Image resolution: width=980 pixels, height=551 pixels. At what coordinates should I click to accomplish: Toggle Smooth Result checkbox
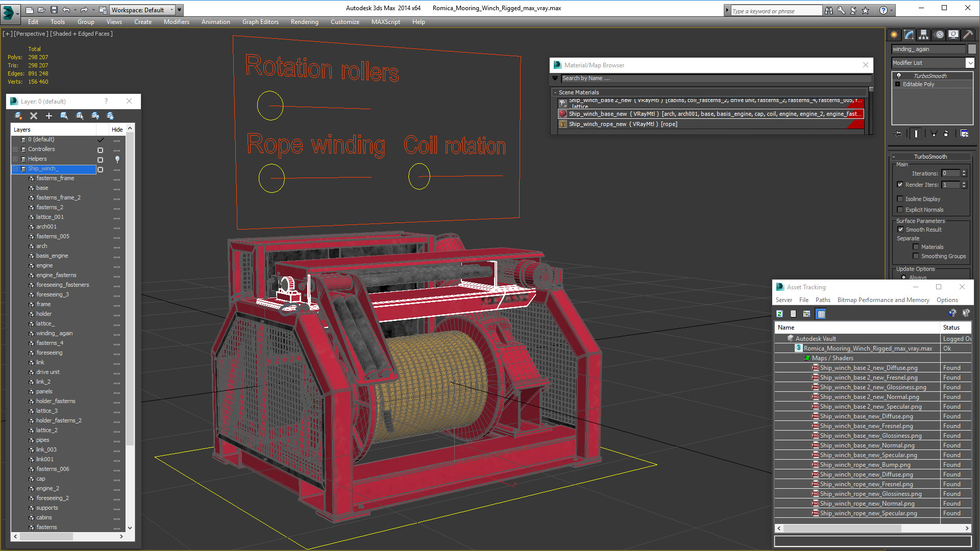901,230
